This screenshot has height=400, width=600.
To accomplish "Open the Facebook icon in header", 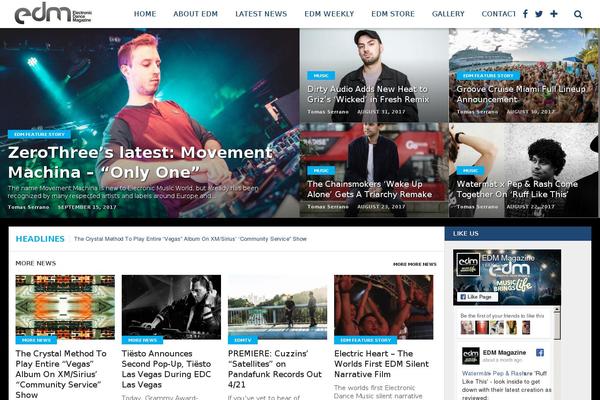I will [x=525, y=14].
